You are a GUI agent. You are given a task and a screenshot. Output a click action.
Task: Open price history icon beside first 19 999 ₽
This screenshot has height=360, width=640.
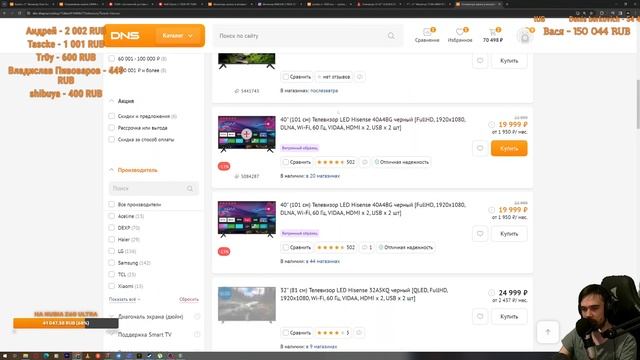[x=491, y=124]
